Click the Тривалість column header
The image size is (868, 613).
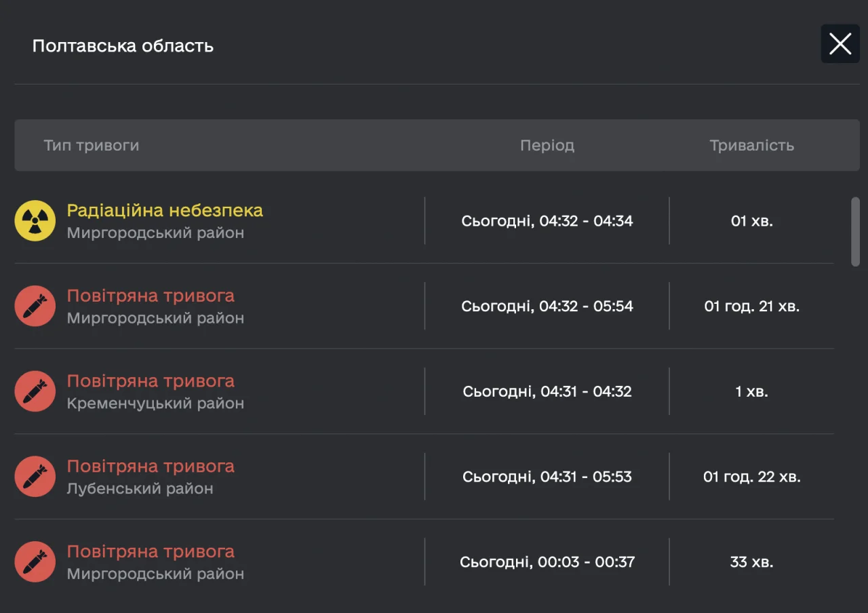751,146
